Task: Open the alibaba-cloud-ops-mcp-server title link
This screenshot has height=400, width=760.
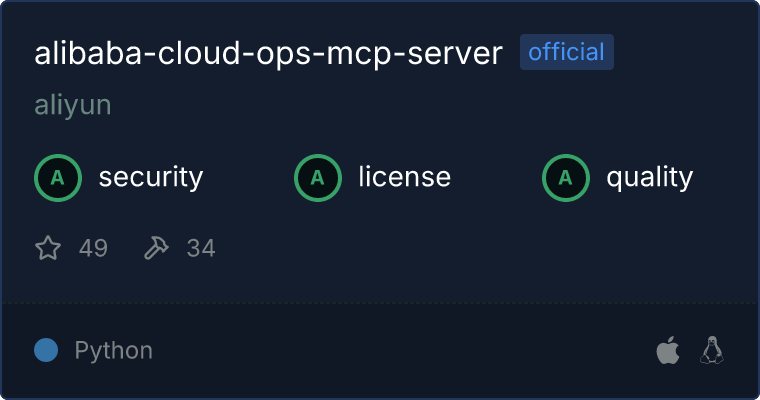Action: click(268, 53)
